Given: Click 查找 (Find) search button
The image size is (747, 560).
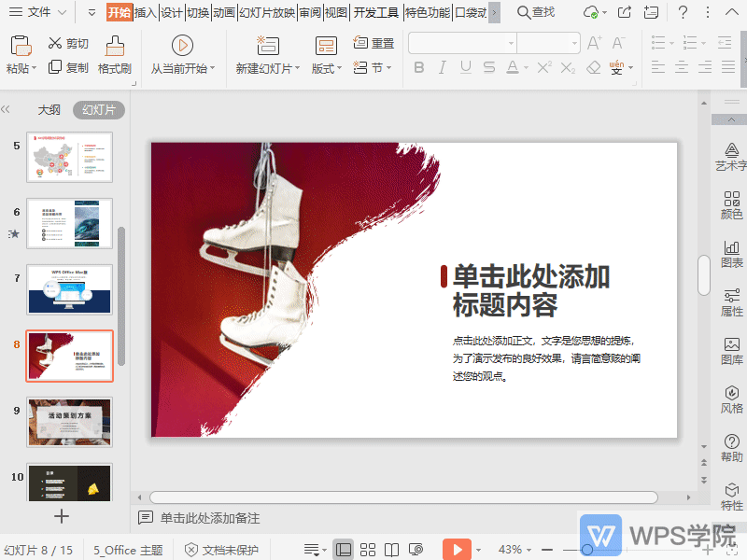Looking at the screenshot, I should 536,12.
